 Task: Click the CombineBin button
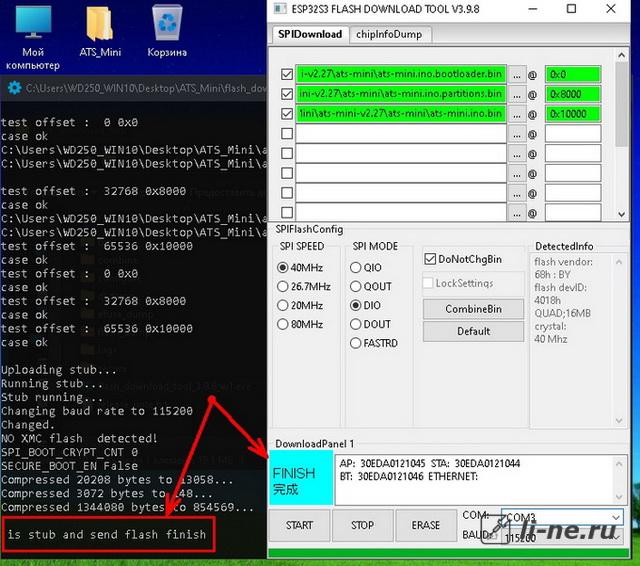coord(473,309)
